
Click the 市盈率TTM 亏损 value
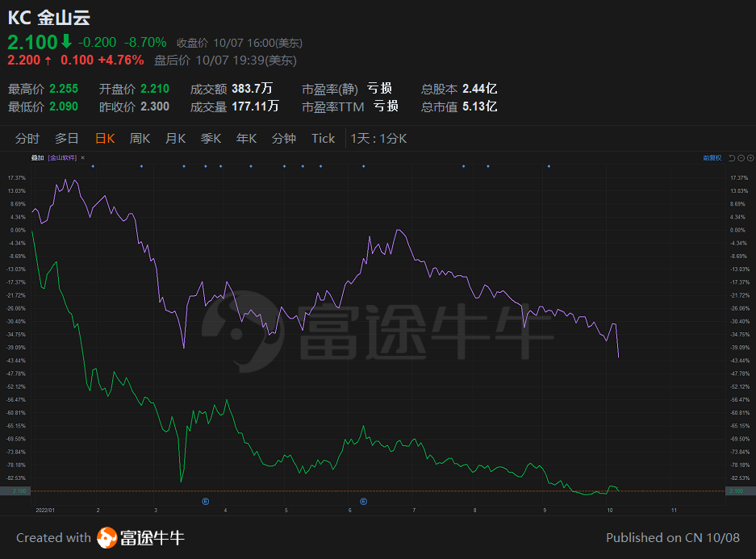(386, 106)
